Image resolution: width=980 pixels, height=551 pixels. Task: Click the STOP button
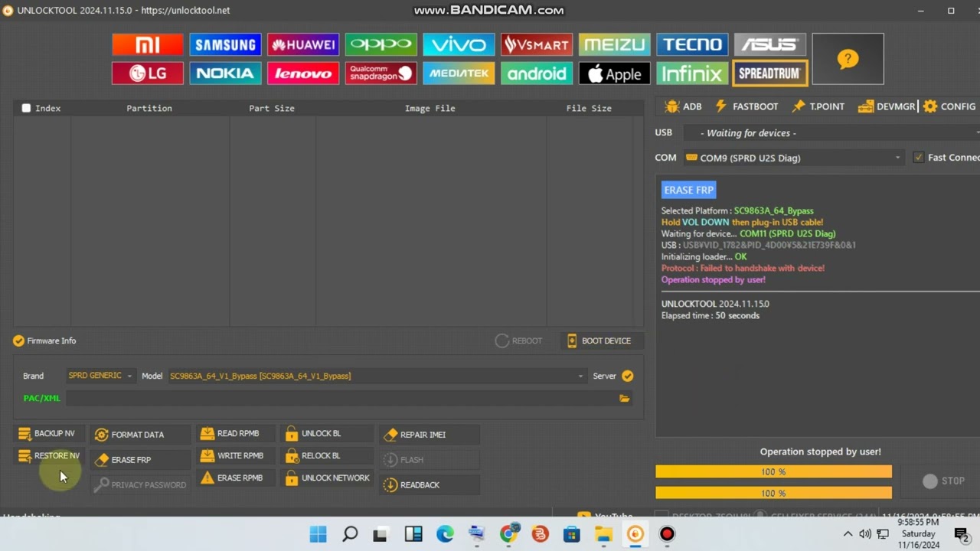(944, 481)
